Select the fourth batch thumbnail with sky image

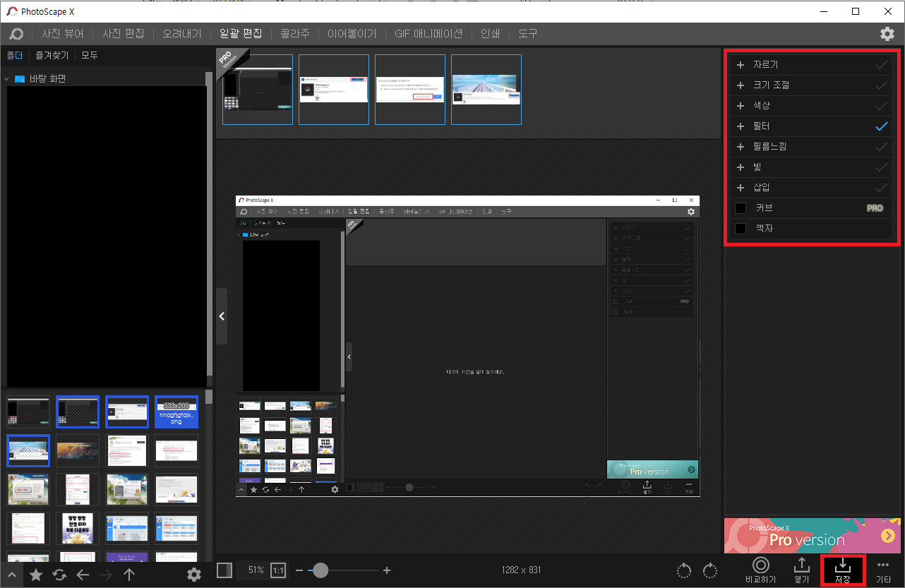click(486, 90)
